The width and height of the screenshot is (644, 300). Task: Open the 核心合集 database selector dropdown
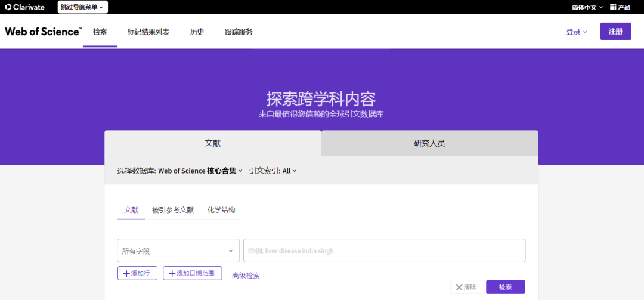[200, 171]
